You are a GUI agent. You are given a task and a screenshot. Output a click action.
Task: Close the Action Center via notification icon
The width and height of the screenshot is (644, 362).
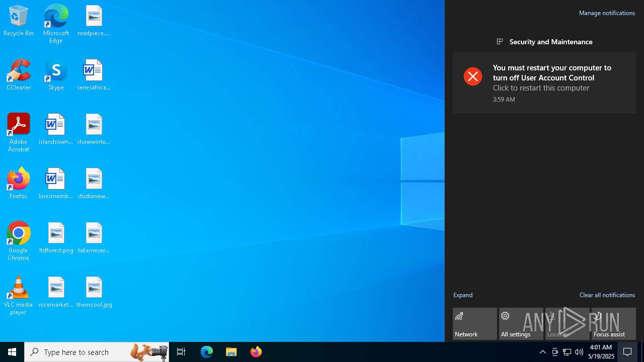[628, 352]
